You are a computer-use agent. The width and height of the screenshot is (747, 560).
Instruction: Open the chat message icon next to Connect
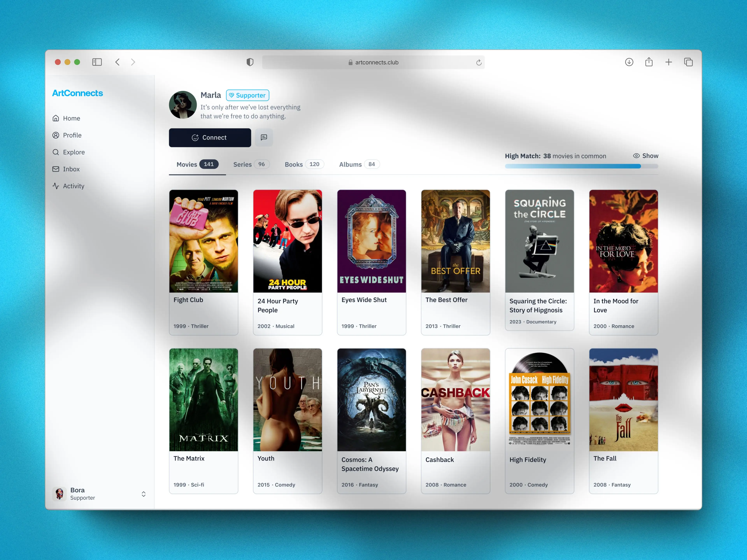click(264, 137)
